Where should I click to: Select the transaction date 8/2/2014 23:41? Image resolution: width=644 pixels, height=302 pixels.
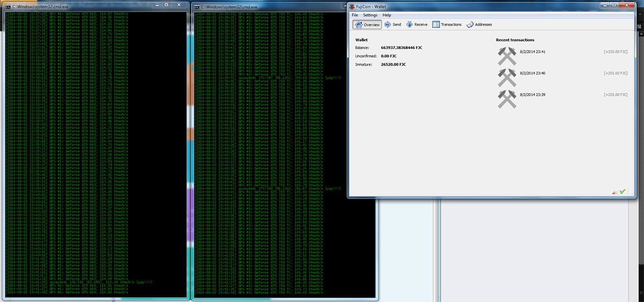pos(533,51)
